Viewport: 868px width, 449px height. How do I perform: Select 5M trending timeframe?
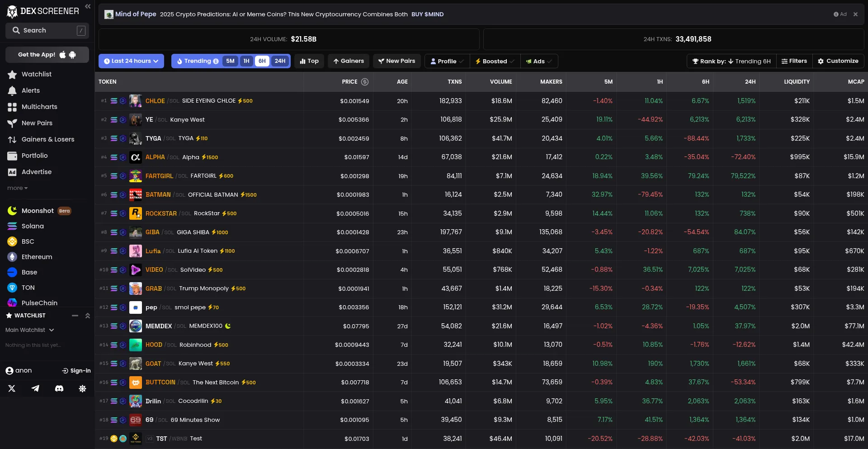(230, 61)
